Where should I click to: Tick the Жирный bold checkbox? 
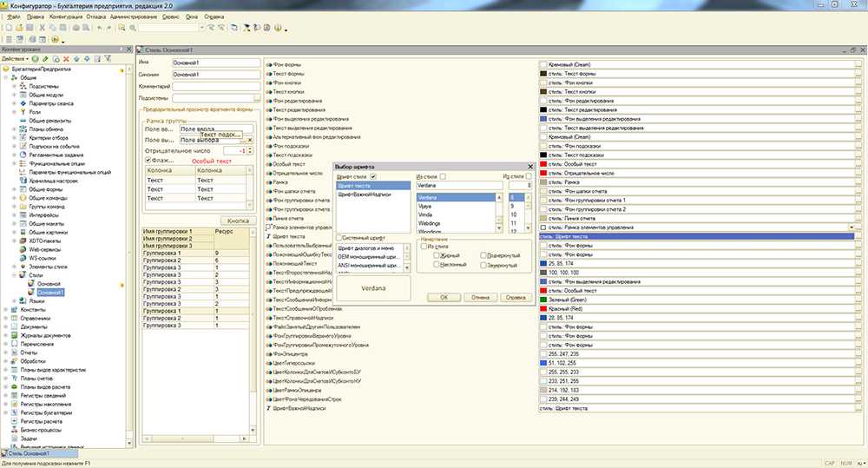436,255
